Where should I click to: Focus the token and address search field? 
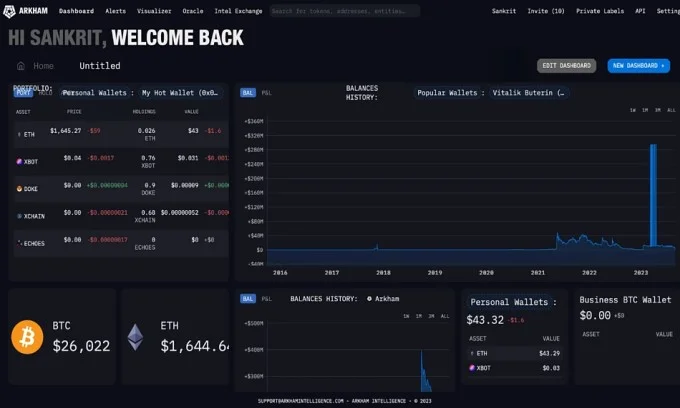point(345,11)
